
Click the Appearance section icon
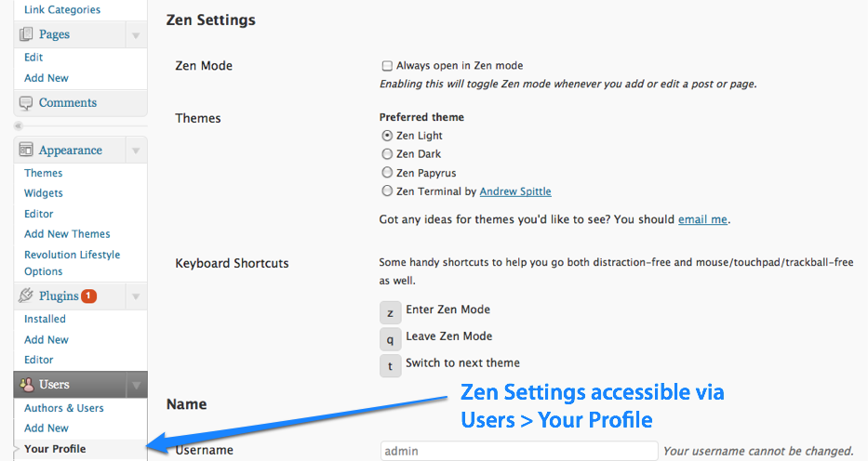[x=26, y=150]
